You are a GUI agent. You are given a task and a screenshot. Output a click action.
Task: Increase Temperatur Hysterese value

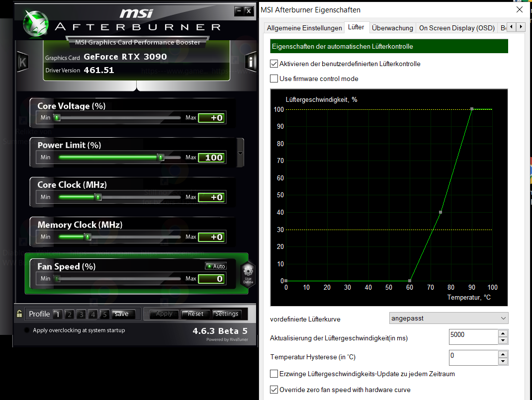(x=503, y=354)
